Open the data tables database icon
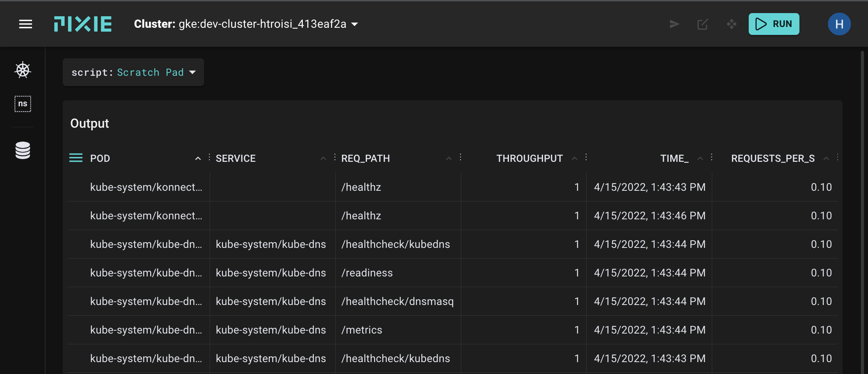Screen dimensions: 868x374 point(23,150)
